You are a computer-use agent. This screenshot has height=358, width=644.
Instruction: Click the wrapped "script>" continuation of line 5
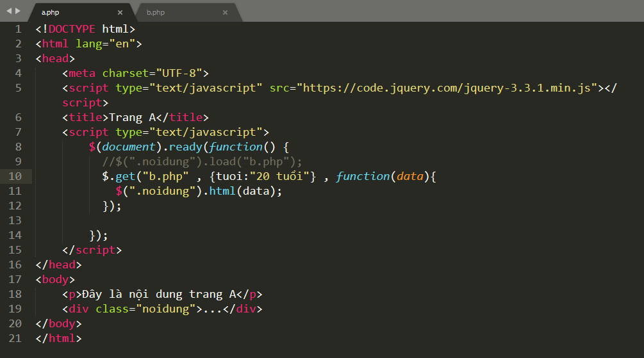[85, 103]
